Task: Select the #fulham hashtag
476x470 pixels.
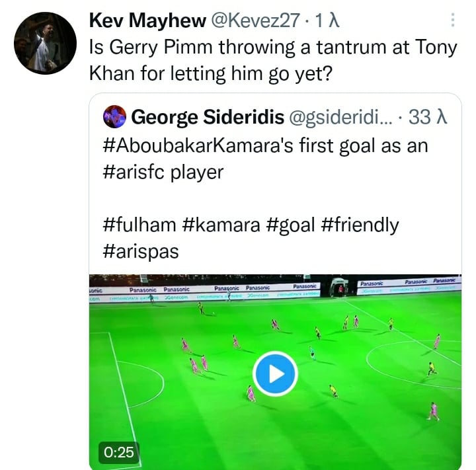Action: [x=140, y=225]
